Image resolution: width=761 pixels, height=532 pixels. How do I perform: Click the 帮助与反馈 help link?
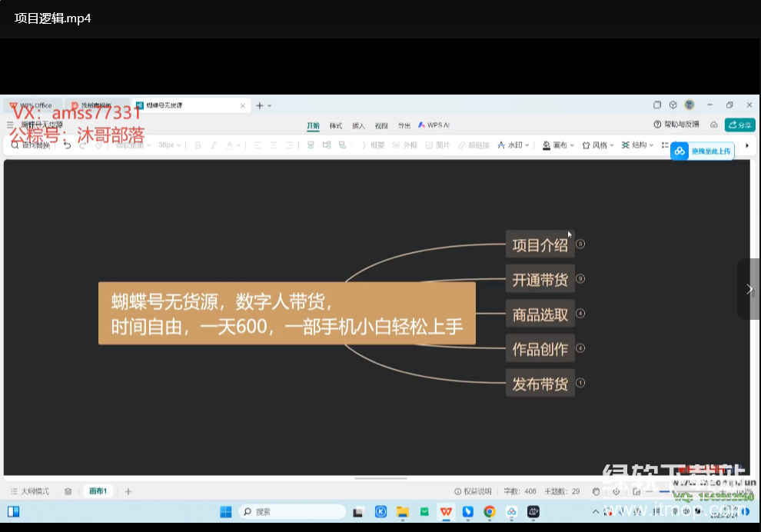pyautogui.click(x=676, y=125)
